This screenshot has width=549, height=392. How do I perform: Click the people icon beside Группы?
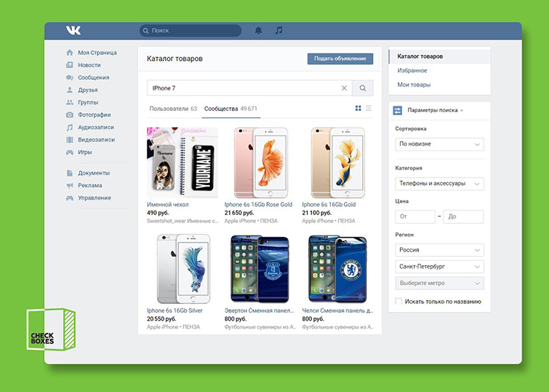[x=70, y=102]
